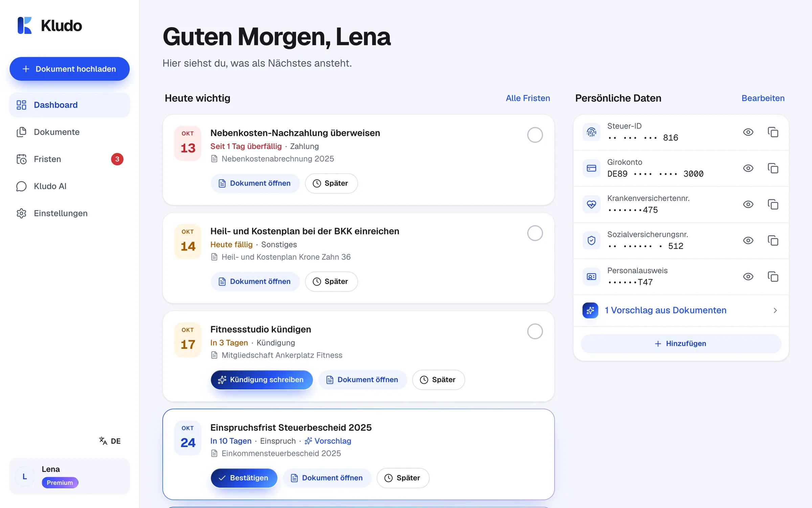The image size is (812, 508).
Task: Click the sparkle icon next to Vorschlag aus Dokumenten
Action: tap(590, 310)
